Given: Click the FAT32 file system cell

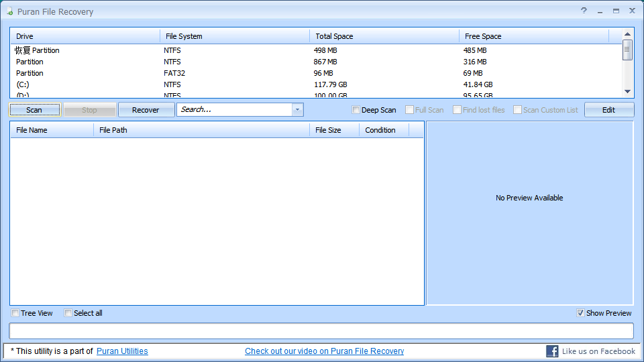Looking at the screenshot, I should pos(174,73).
